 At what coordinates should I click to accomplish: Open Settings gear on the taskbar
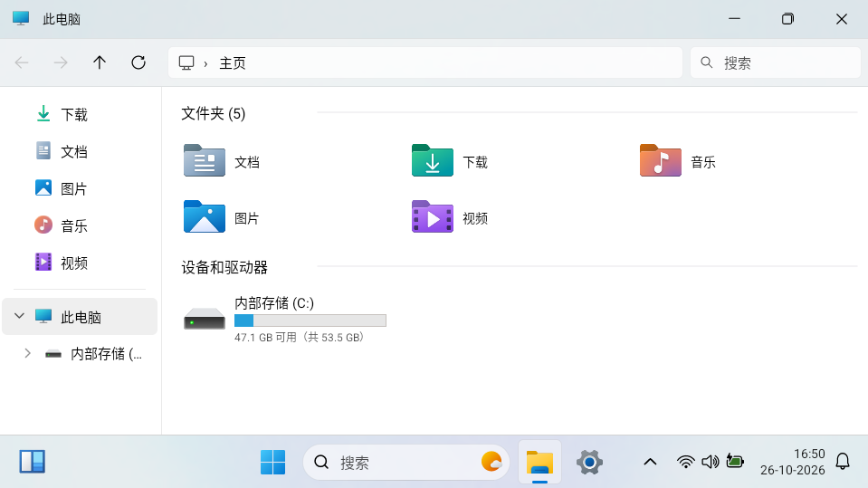pos(589,462)
